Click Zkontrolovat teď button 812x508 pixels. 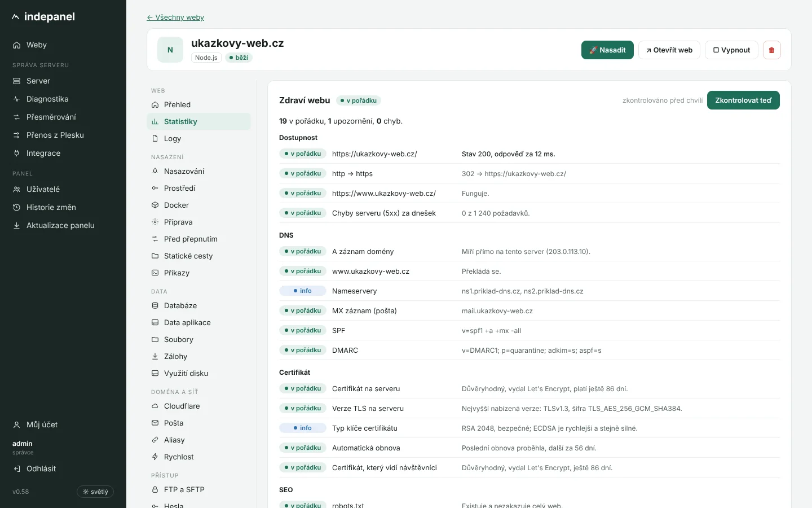click(x=743, y=100)
